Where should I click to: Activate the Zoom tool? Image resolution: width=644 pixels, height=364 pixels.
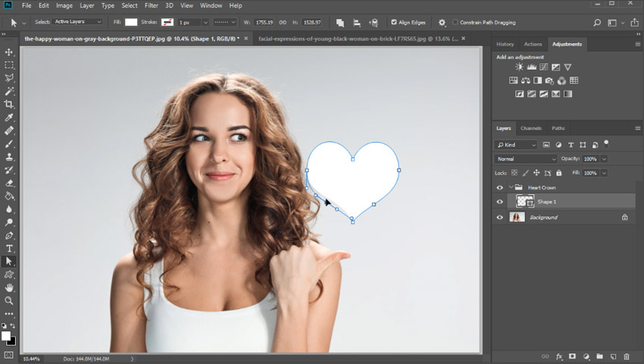9,301
